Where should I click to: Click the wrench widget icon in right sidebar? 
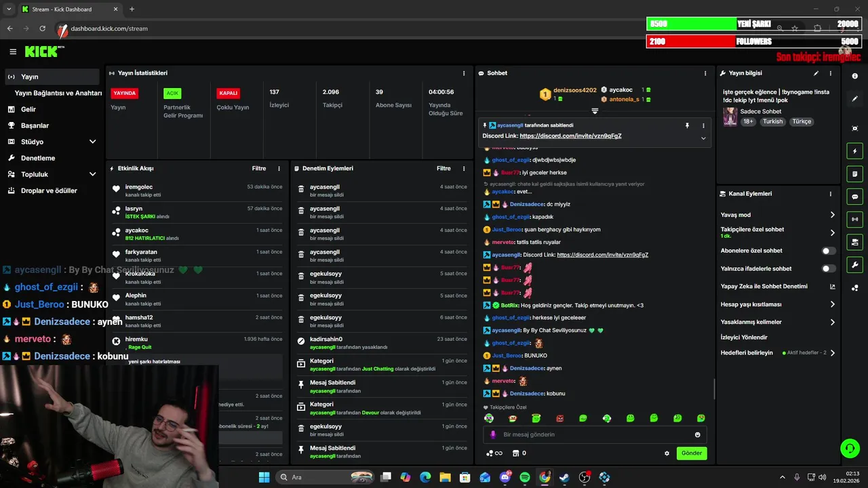(x=854, y=265)
